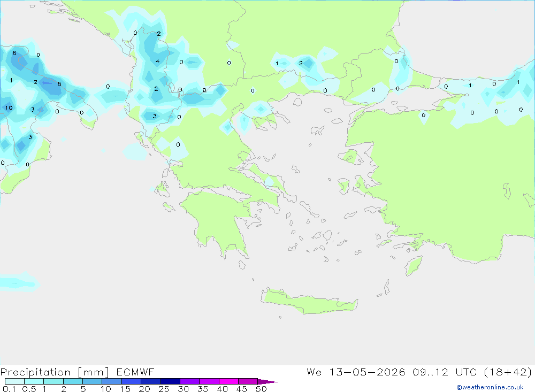Click the 'ECMWF' model label
The width and height of the screenshot is (535, 392).
click(135, 372)
